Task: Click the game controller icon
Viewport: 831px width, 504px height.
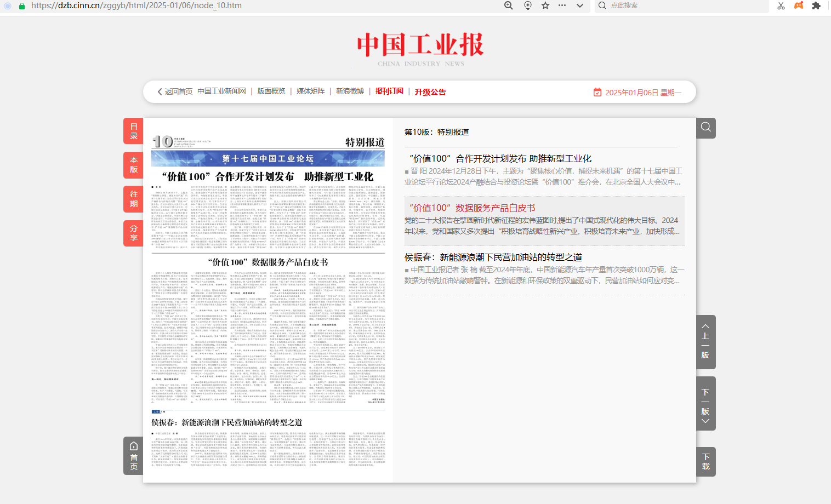Action: pos(799,5)
